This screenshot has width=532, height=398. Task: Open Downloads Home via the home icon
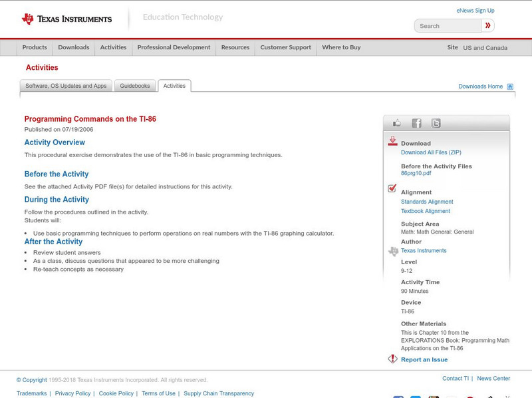click(510, 86)
